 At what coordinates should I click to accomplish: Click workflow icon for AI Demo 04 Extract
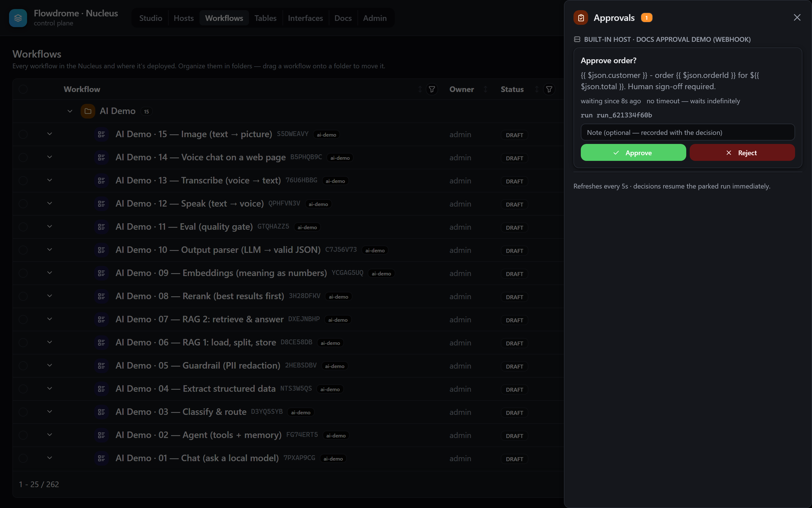pyautogui.click(x=101, y=389)
